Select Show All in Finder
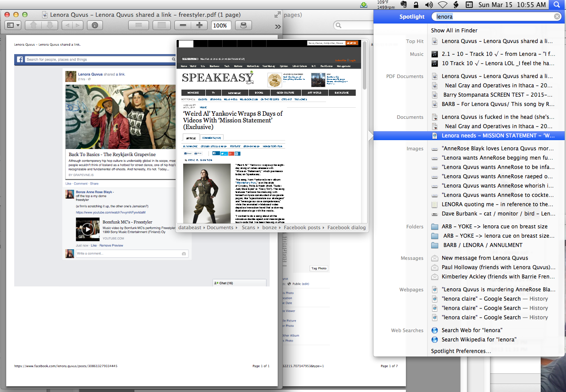 pyautogui.click(x=454, y=31)
